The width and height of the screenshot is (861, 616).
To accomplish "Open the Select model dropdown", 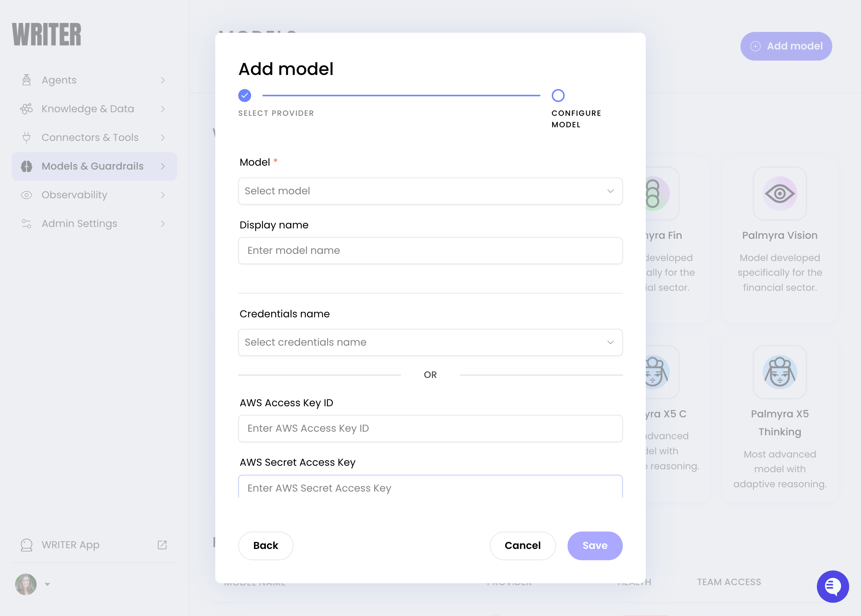I will click(430, 191).
